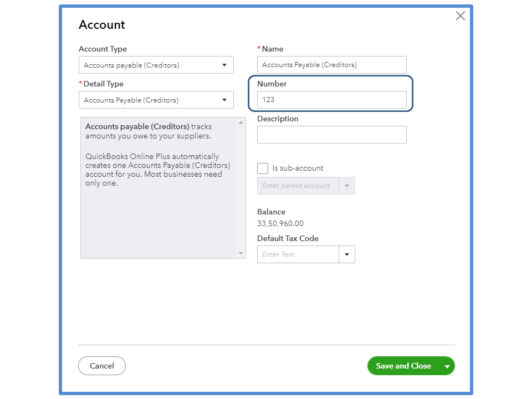
Task: Click the Enter parent account field
Action: [x=298, y=186]
